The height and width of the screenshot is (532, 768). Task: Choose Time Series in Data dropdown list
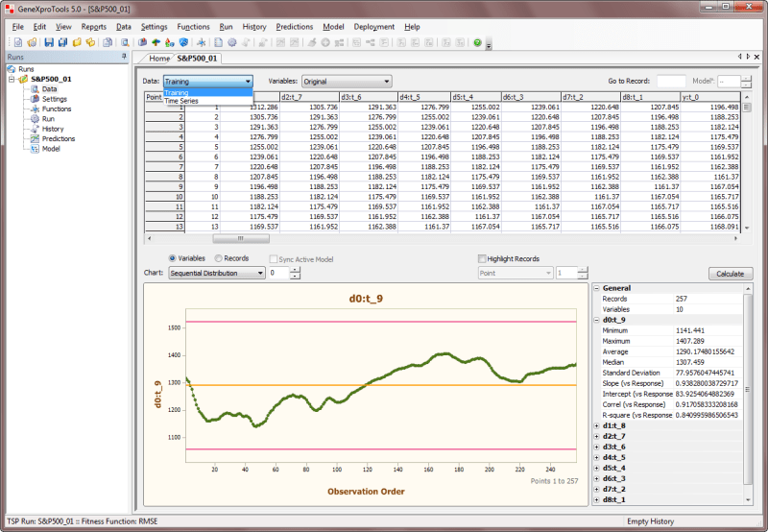207,101
